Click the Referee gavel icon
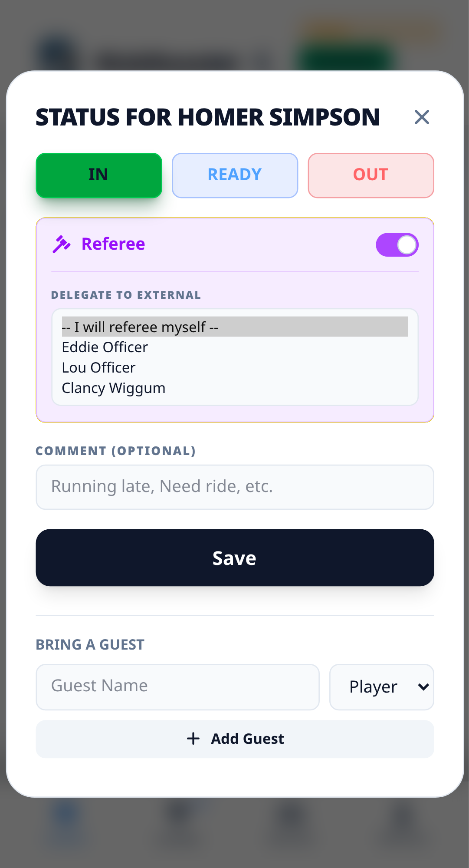 coord(61,244)
